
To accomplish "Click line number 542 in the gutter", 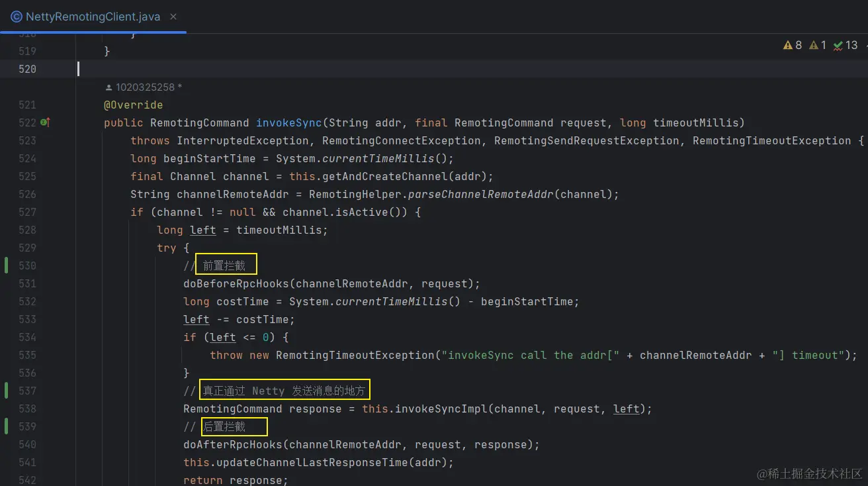I will click(x=27, y=480).
